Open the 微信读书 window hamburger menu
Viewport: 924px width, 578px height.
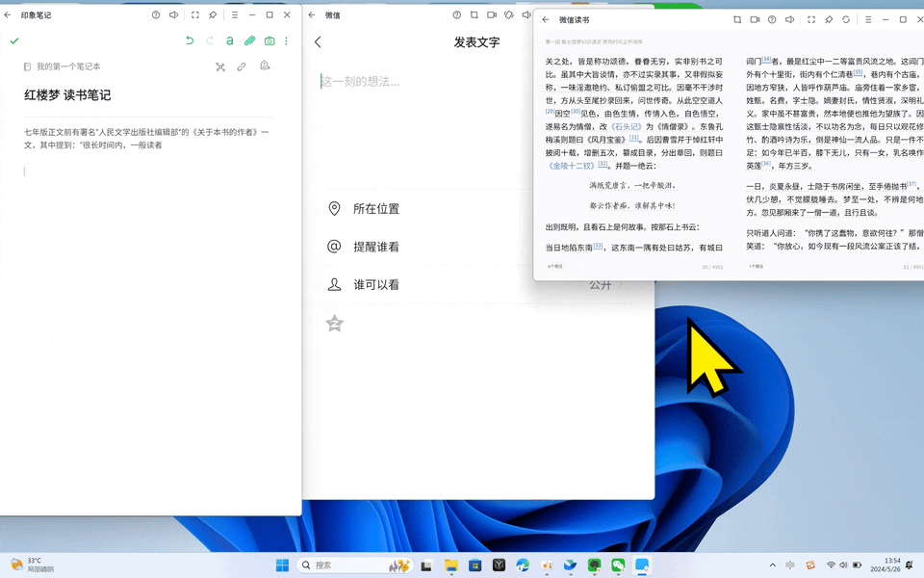click(x=868, y=19)
